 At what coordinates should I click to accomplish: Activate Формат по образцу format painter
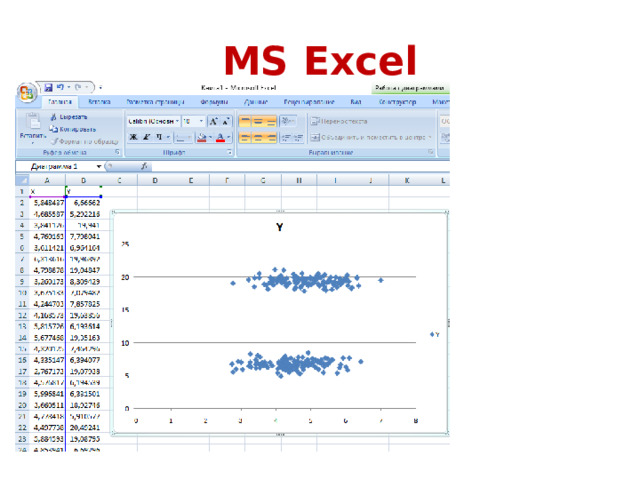click(x=85, y=141)
